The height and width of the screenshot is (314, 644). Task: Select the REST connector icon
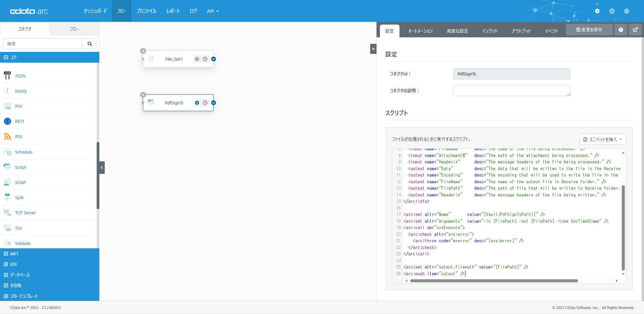tap(7, 121)
